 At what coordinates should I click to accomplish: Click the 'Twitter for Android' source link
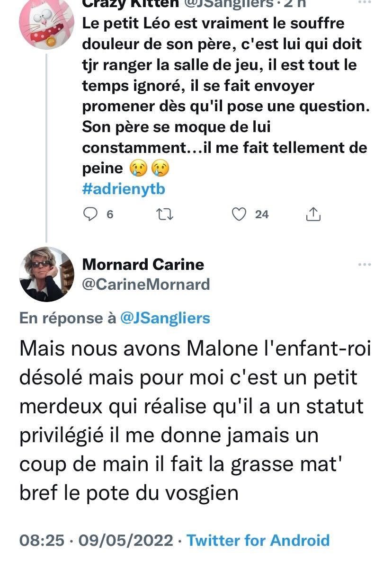[258, 540]
